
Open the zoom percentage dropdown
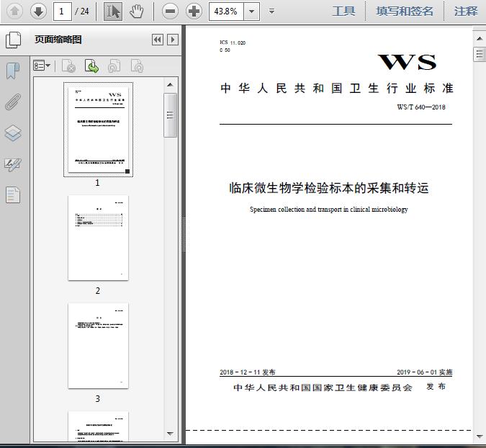pos(252,12)
